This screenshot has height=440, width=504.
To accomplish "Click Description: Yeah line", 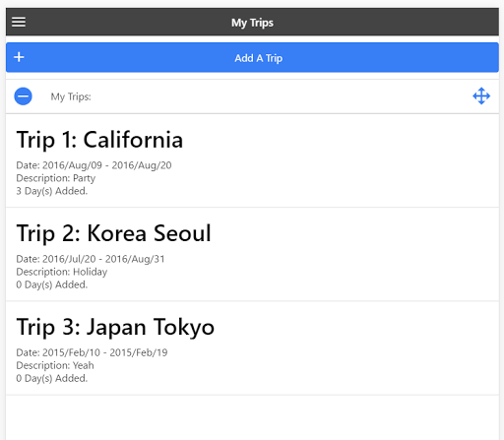I will pos(55,365).
